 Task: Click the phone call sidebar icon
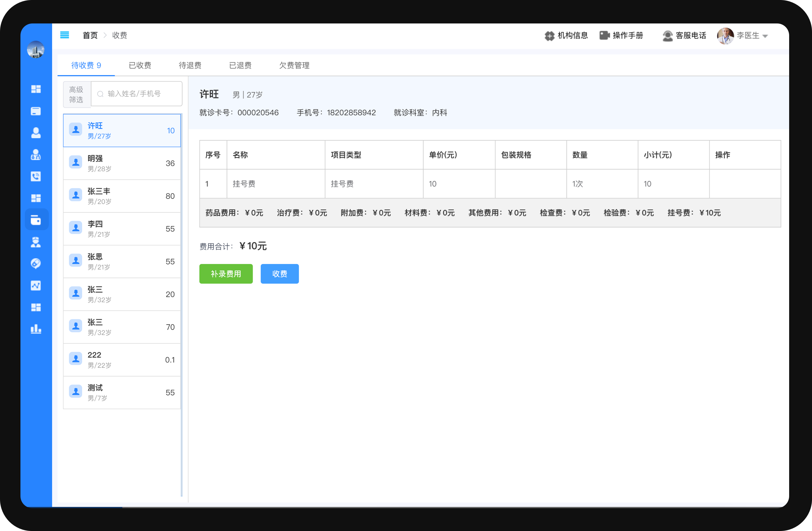coord(36,176)
